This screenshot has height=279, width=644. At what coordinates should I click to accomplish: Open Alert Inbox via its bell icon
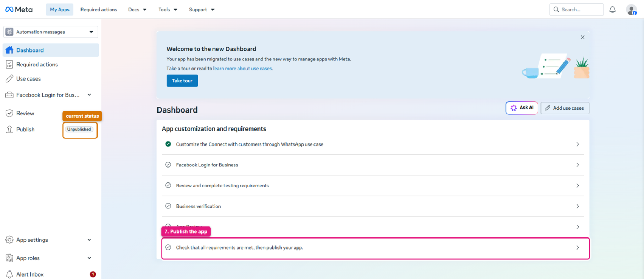[10, 274]
